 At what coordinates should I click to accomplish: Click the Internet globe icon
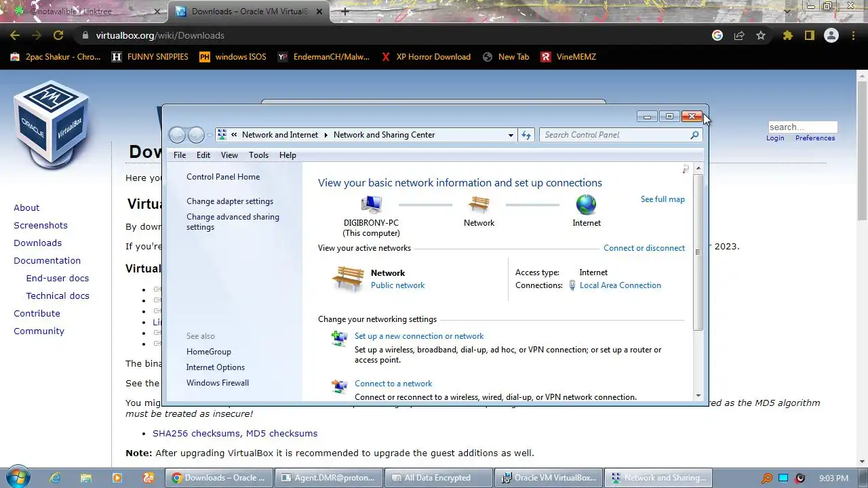pyautogui.click(x=586, y=204)
